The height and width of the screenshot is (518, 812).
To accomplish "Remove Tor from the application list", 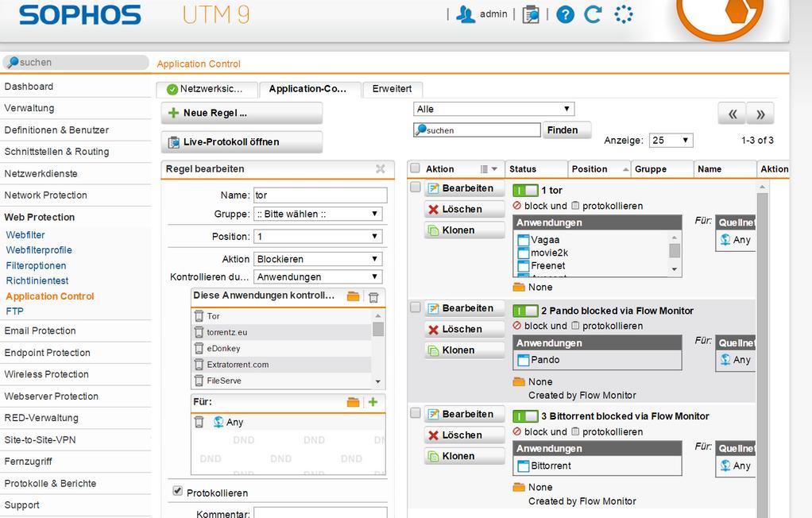I will pyautogui.click(x=199, y=316).
